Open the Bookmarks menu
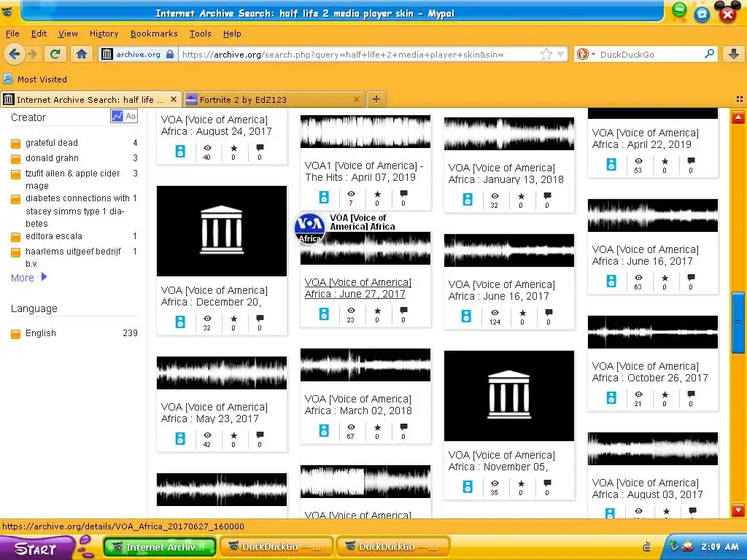 point(154,34)
